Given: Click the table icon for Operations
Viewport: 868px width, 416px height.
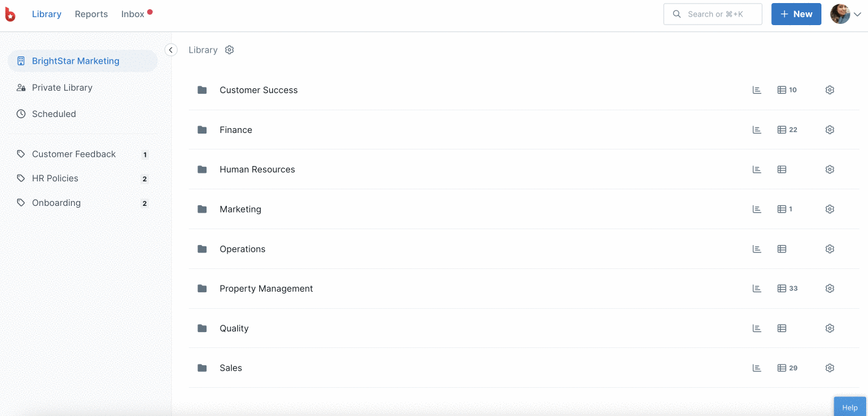Looking at the screenshot, I should 782,249.
